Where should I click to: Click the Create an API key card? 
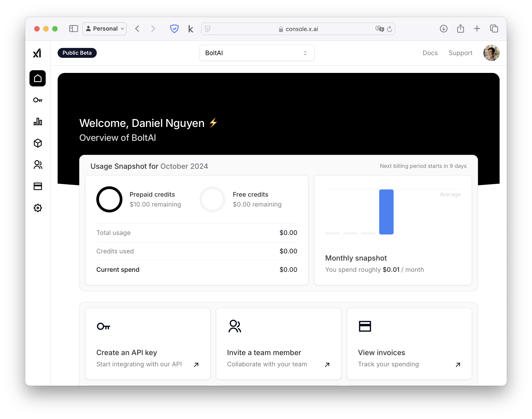(147, 344)
